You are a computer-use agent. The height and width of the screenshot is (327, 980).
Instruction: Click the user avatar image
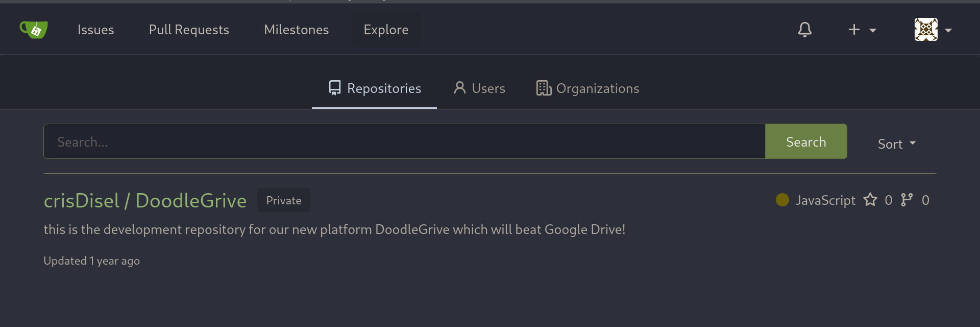pyautogui.click(x=926, y=30)
